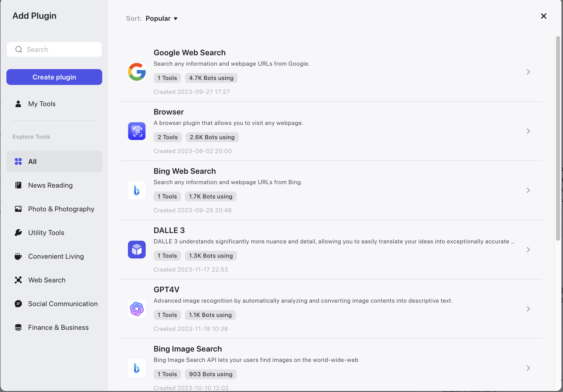
Task: Select the Utility Tools category
Action: tap(46, 233)
